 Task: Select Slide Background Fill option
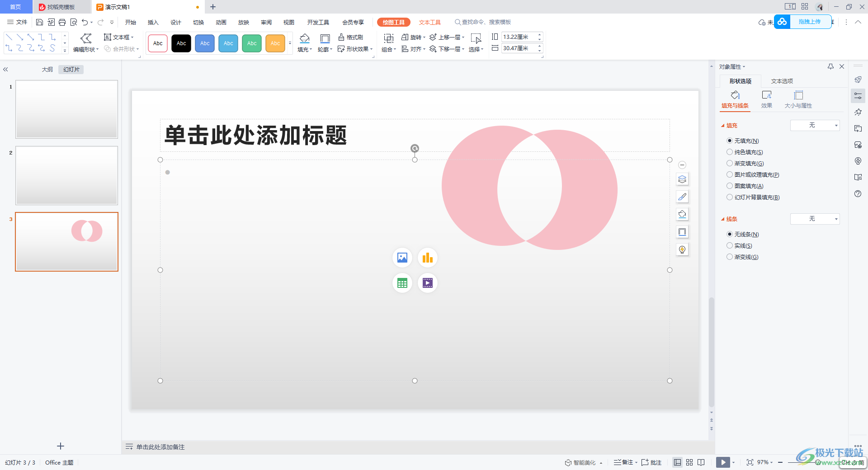point(730,197)
